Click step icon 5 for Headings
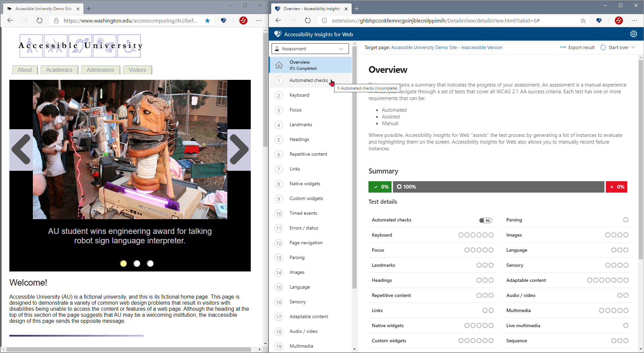Screen dimensions: 644x353 [x=279, y=140]
